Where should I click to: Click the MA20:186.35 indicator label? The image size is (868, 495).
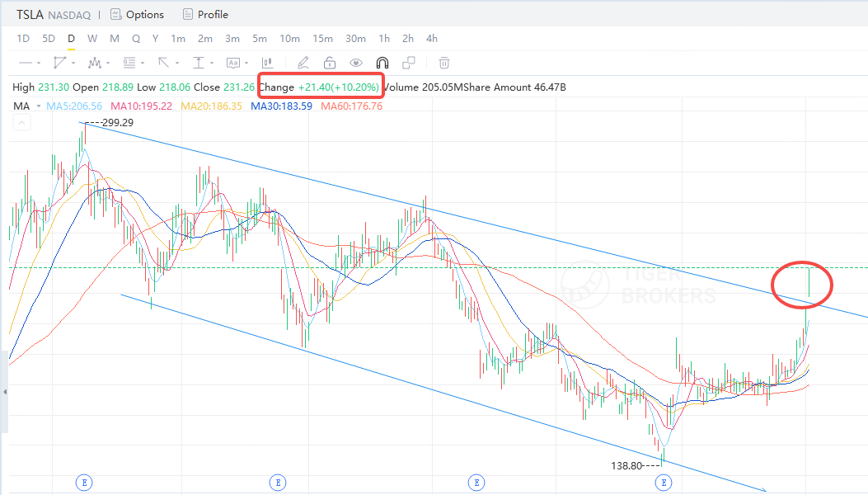pyautogui.click(x=212, y=106)
